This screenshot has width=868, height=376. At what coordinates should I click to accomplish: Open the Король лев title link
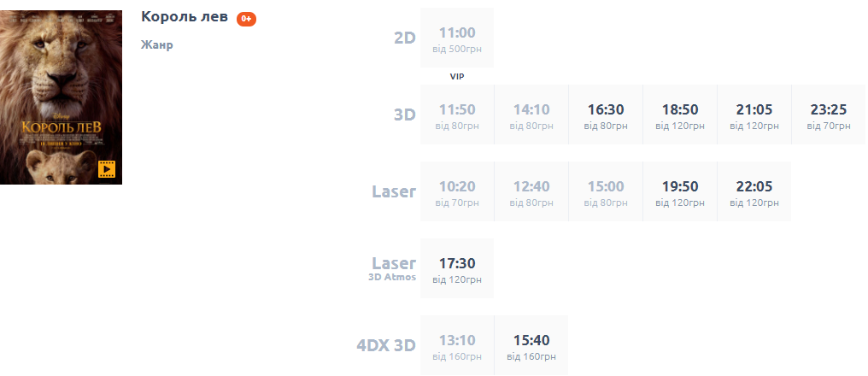184,17
